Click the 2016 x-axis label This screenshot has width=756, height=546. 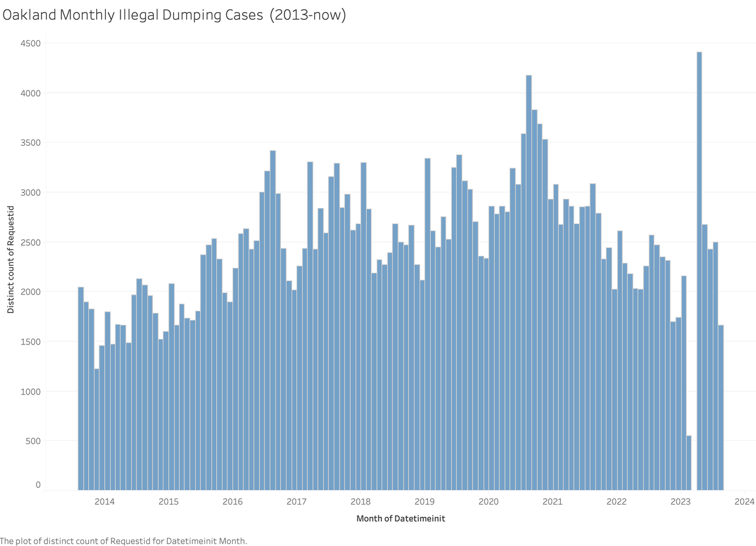[x=233, y=502]
